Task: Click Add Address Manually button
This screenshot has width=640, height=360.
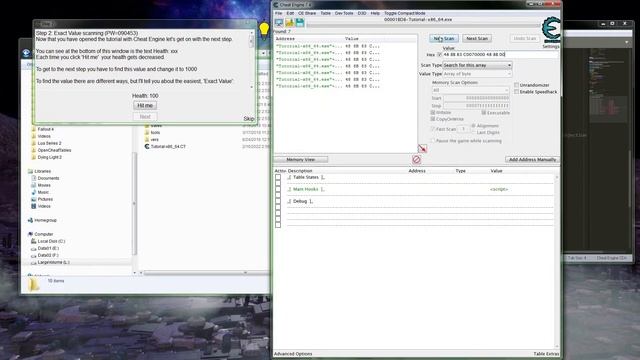Action: (x=532, y=160)
